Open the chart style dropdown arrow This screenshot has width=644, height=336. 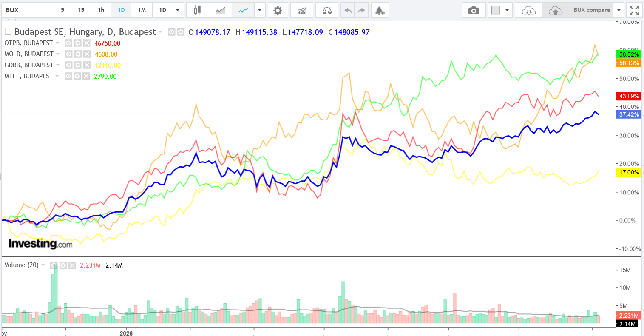tap(259, 10)
